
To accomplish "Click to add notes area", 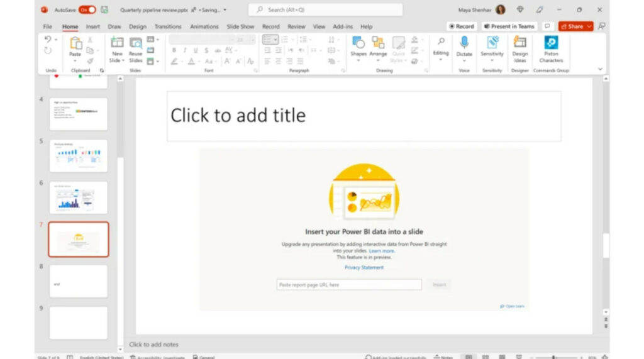I will 153,344.
